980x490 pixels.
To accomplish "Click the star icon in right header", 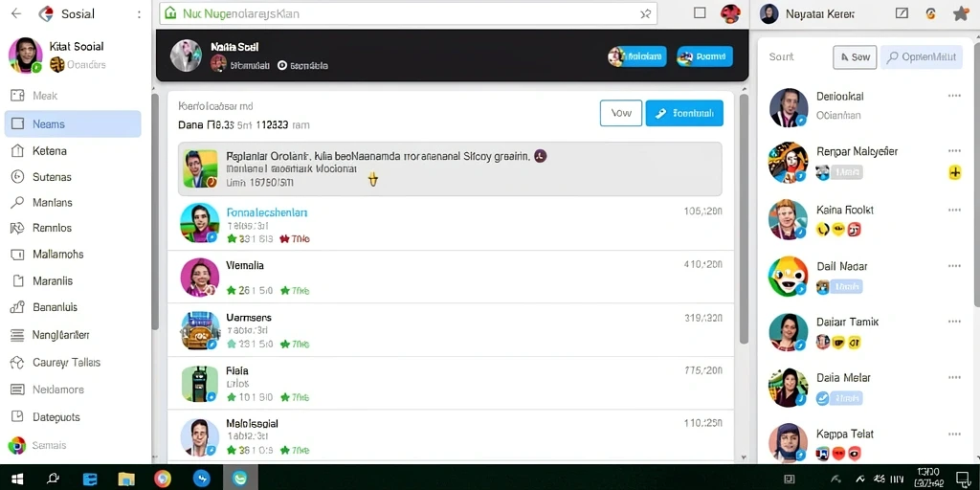I will coord(961,13).
